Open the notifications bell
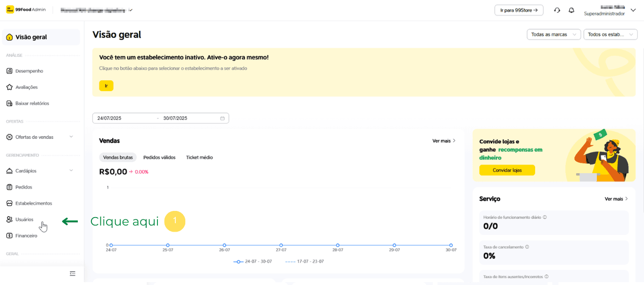This screenshot has width=644, height=285. (x=571, y=10)
